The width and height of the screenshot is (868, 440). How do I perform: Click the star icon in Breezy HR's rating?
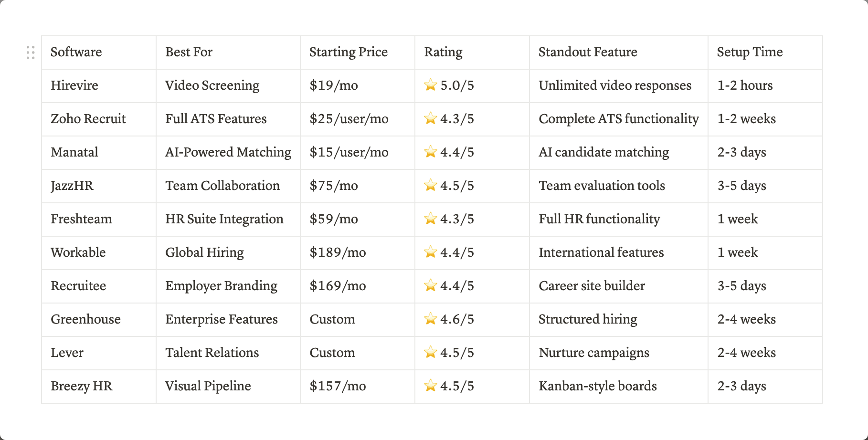(431, 386)
